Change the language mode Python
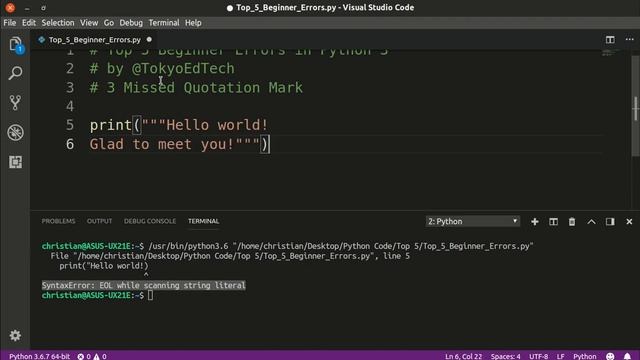640x360 pixels. tap(584, 356)
